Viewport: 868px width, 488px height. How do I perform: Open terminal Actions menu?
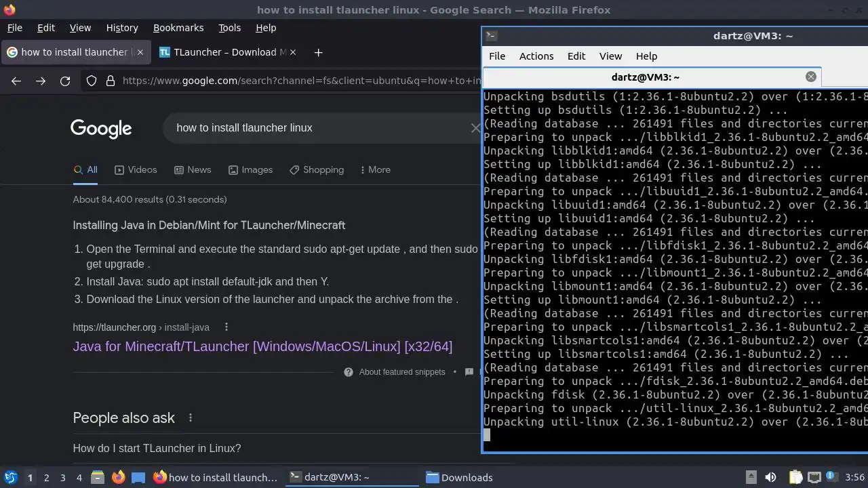click(536, 56)
